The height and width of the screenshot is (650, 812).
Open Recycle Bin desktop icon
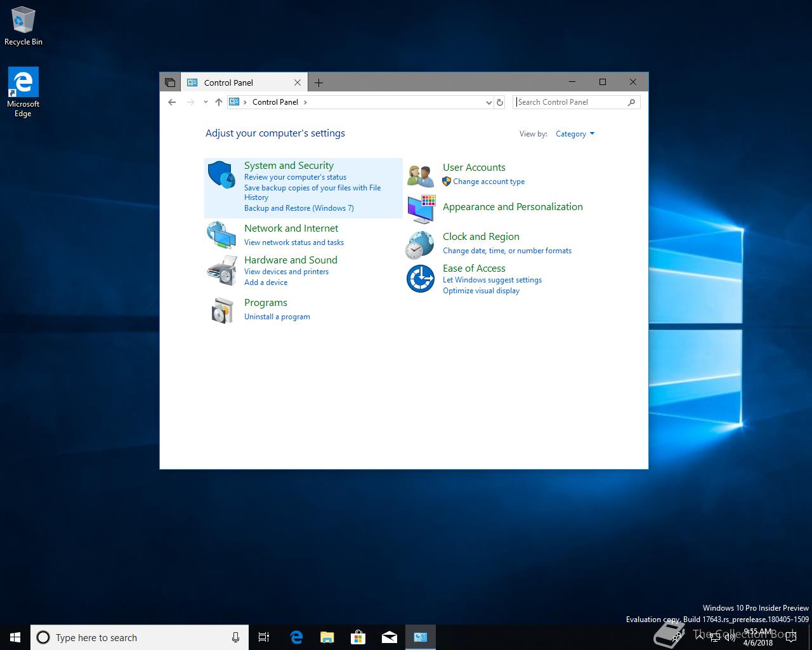[23, 27]
